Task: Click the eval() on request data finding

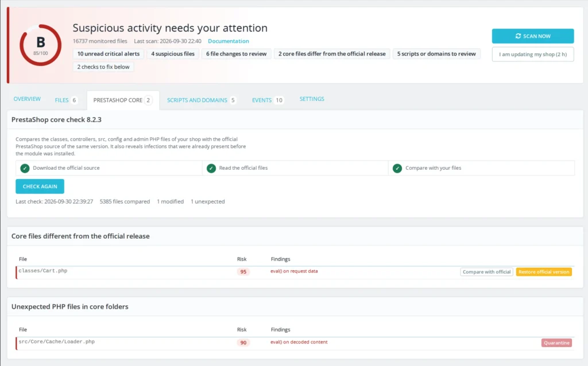Action: coord(294,271)
